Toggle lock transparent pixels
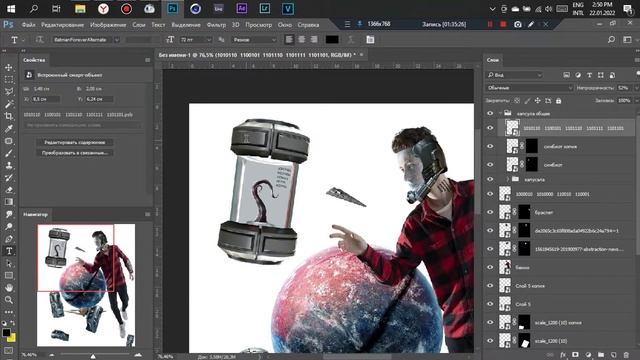Viewport: 640px width, 360px height. pos(517,100)
